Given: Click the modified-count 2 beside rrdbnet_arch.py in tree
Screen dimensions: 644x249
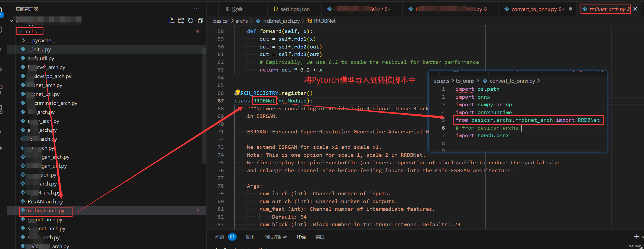Looking at the screenshot, I should tap(198, 210).
